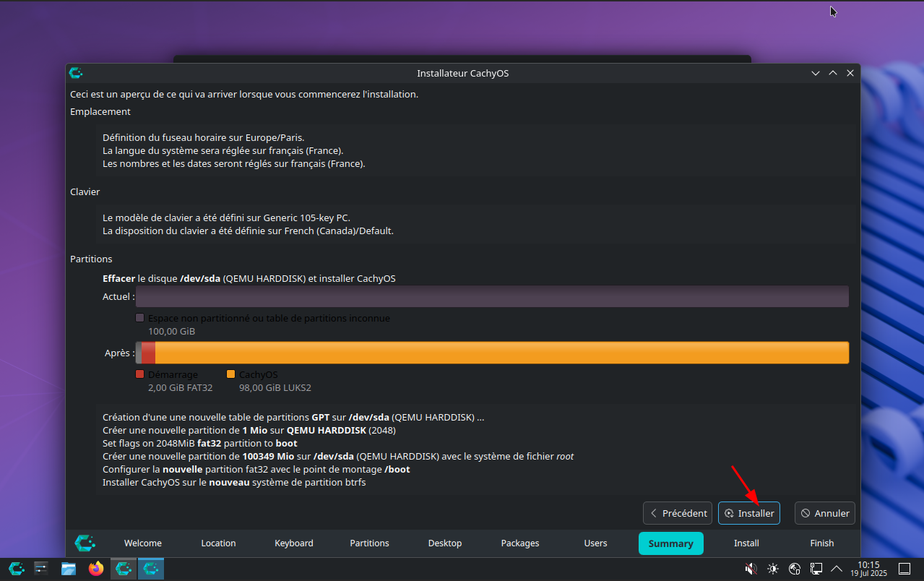Click the CachyOS logo in installer title bar
Screen dimensions: 924x581
coord(76,73)
